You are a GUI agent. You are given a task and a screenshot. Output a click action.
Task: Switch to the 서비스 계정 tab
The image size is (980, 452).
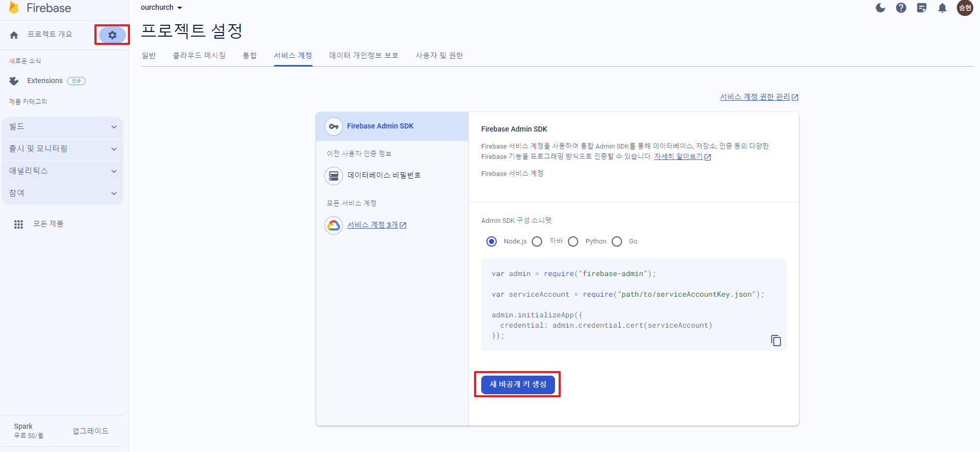(293, 56)
